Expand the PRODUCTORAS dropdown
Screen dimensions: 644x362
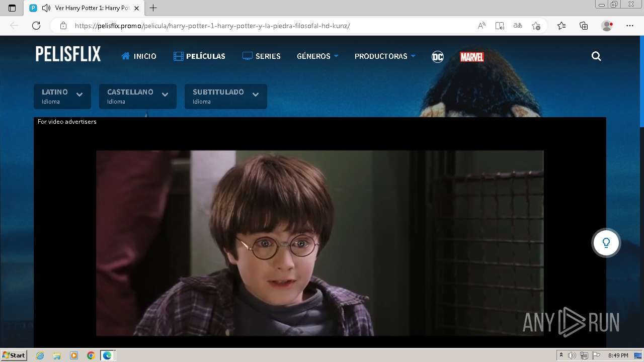(x=385, y=56)
